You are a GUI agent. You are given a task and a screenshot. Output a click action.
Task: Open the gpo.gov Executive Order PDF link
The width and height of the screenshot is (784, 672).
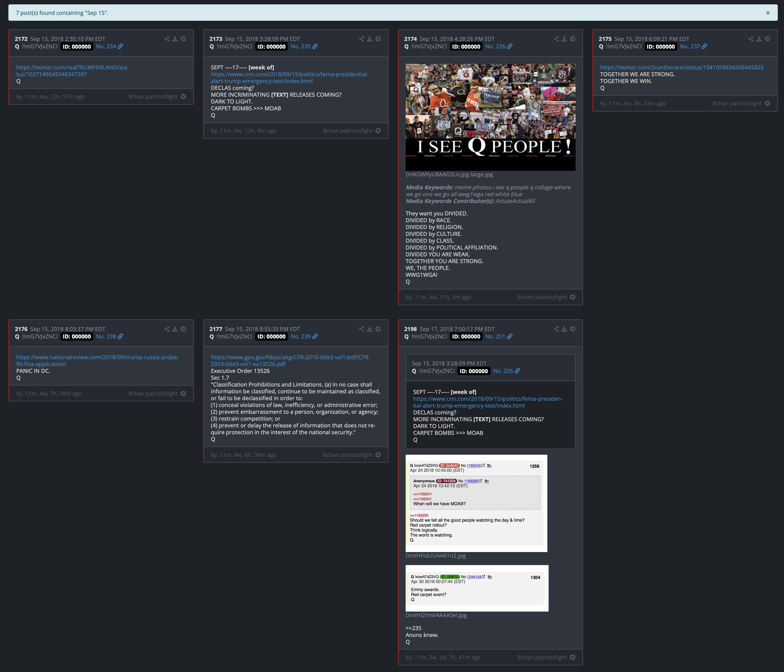[x=290, y=360]
